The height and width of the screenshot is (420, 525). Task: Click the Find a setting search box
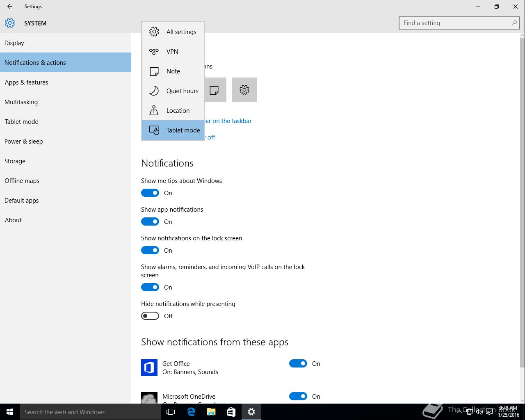point(459,23)
